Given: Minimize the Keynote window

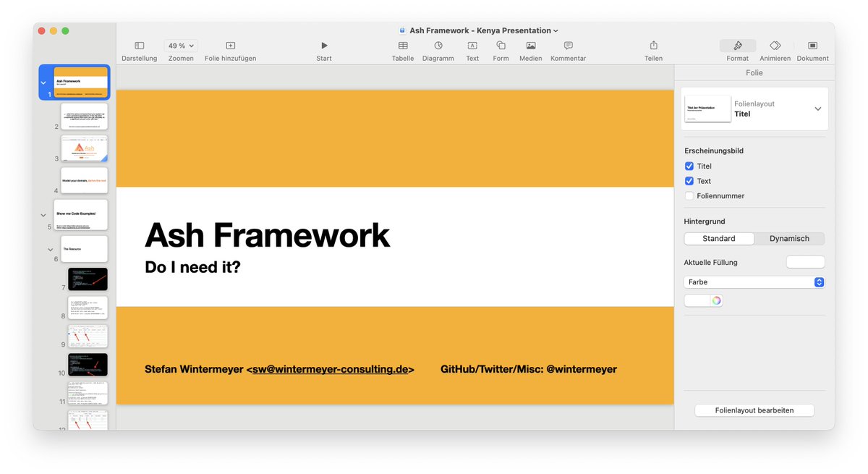Looking at the screenshot, I should (x=54, y=30).
